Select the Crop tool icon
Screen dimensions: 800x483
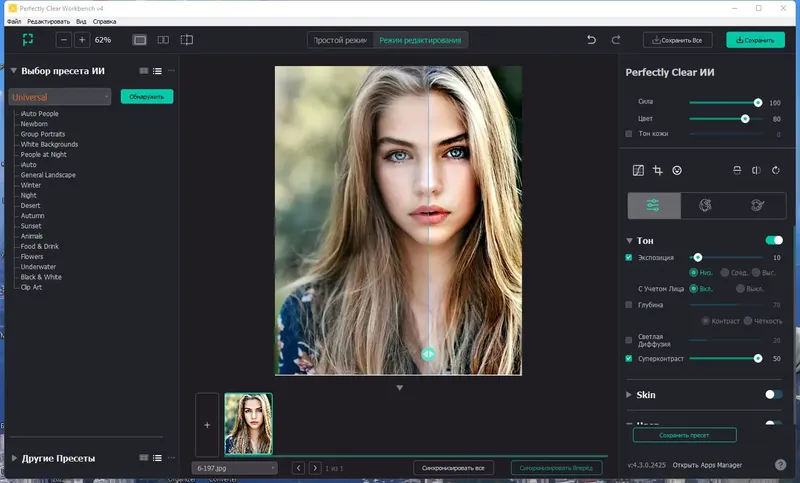pyautogui.click(x=657, y=171)
